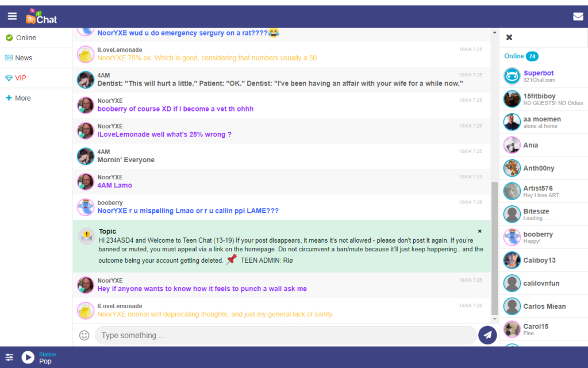Open News in the left sidebar
The width and height of the screenshot is (588, 368).
pyautogui.click(x=36, y=57)
